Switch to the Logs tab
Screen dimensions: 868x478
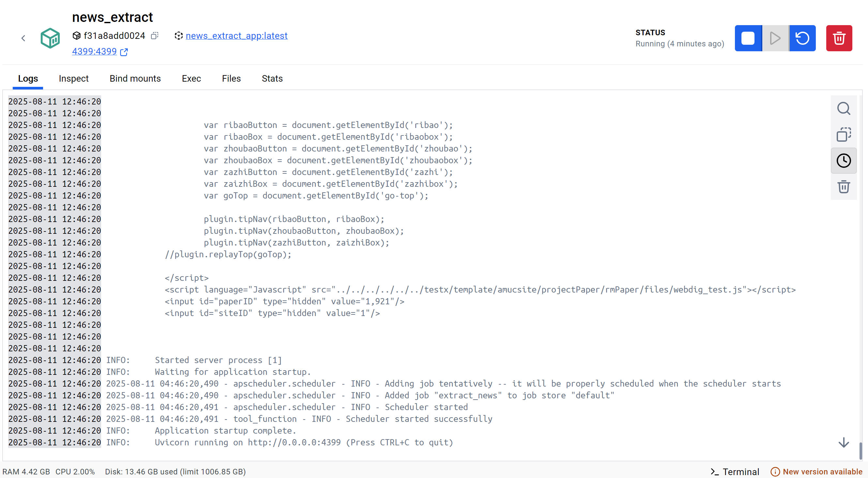28,79
